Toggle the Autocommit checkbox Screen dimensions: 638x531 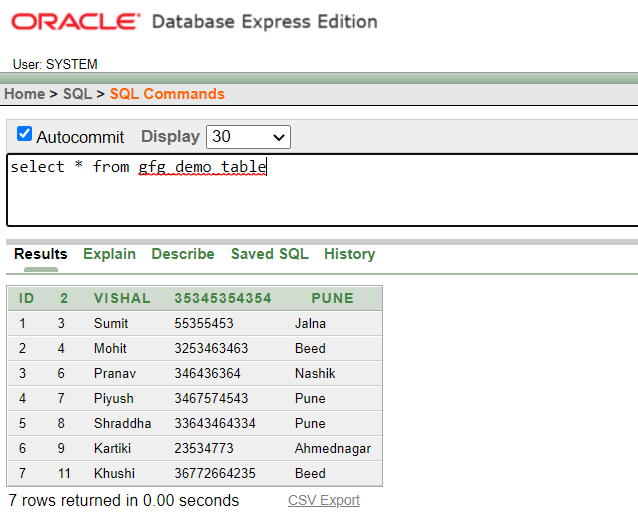[x=25, y=134]
